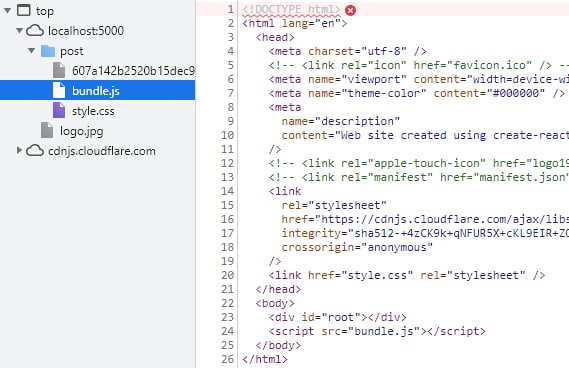
Task: Click the bundle.js file icon
Action: [x=59, y=90]
